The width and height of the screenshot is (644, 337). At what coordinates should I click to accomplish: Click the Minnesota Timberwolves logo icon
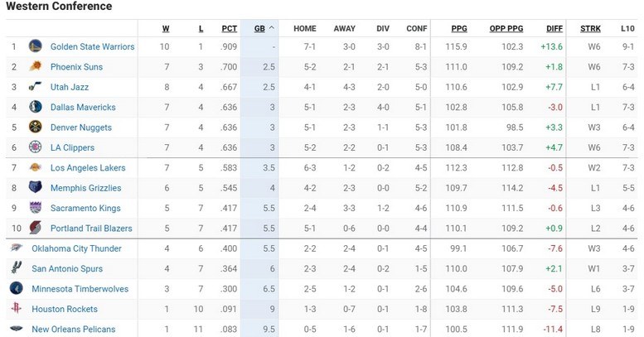coord(17,289)
